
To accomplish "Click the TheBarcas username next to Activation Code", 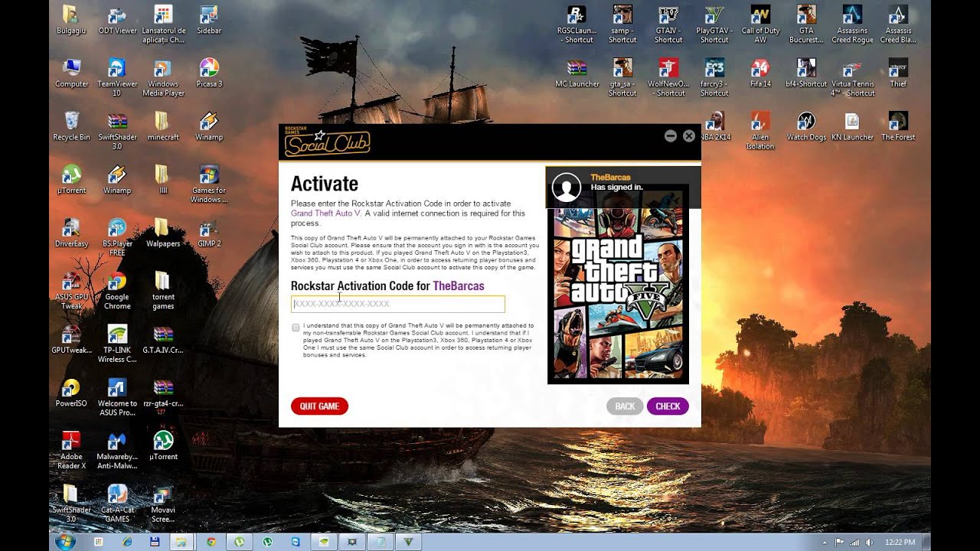I will [x=459, y=286].
